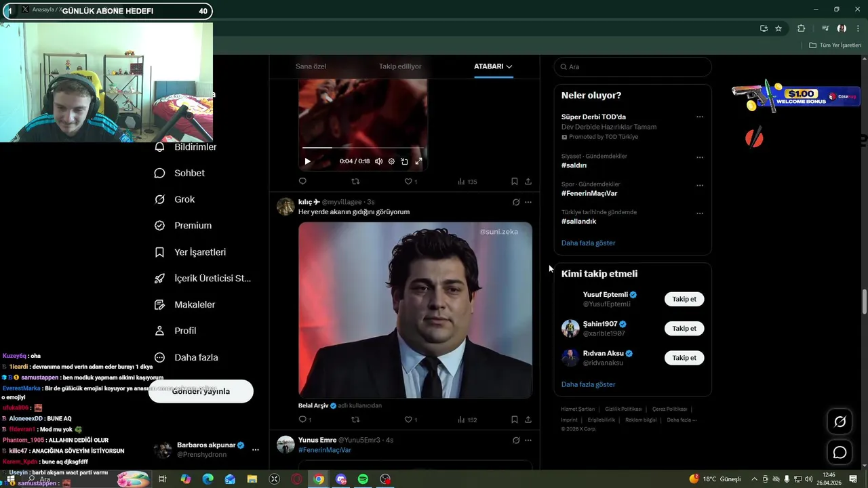Open Chrome media control icon
The width and height of the screenshot is (868, 488).
click(x=825, y=28)
